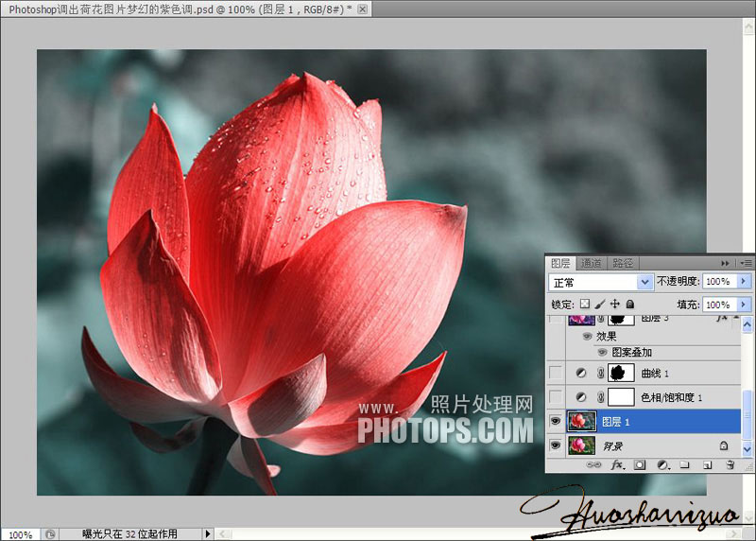Screen dimensions: 756x541
Task: Click 图层 1 layer thumbnail
Action: pyautogui.click(x=581, y=421)
